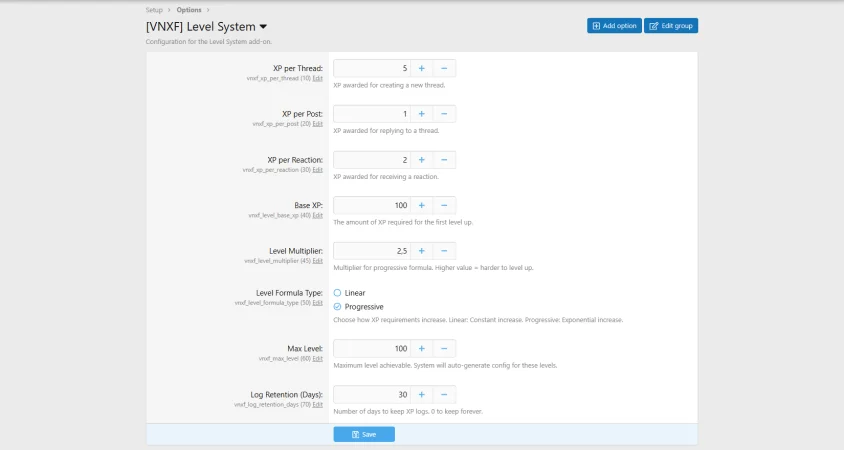Increase Log Retention days with plus icon
This screenshot has height=450, width=844.
point(421,394)
